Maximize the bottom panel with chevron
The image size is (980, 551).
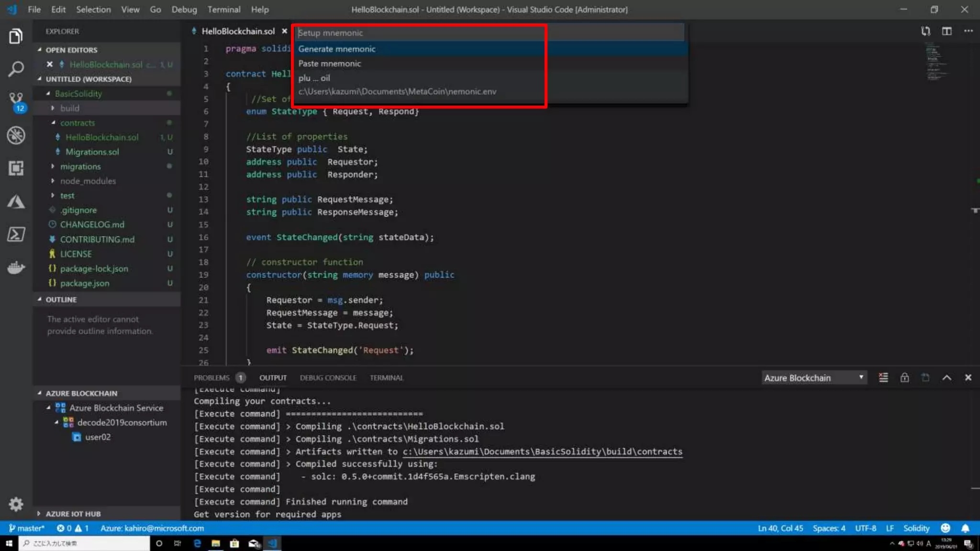947,378
